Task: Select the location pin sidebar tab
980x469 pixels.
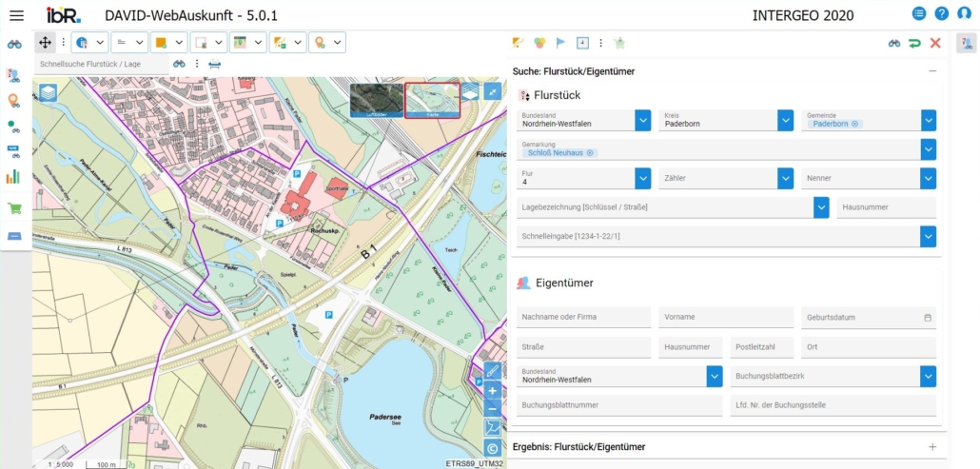Action: 14,101
